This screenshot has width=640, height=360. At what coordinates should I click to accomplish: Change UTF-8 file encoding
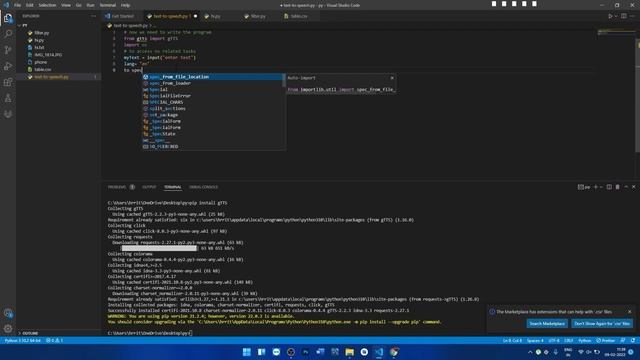554,340
